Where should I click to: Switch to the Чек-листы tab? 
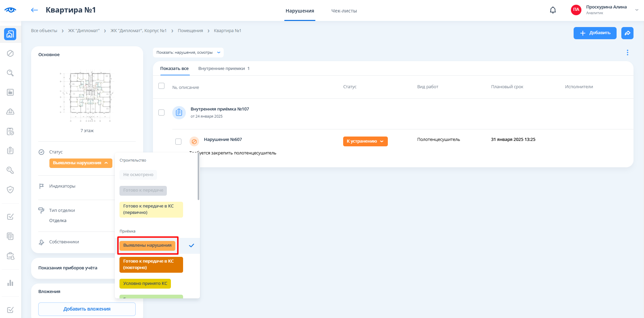(344, 11)
